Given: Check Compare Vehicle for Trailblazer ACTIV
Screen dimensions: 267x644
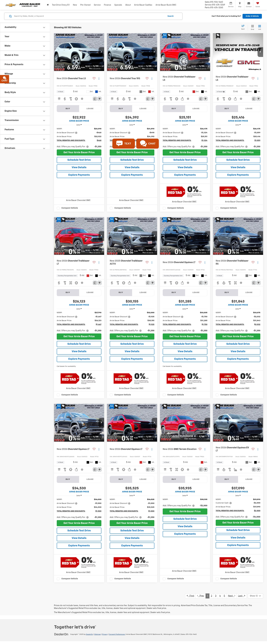Looking at the screenshot, I should coord(111,395).
